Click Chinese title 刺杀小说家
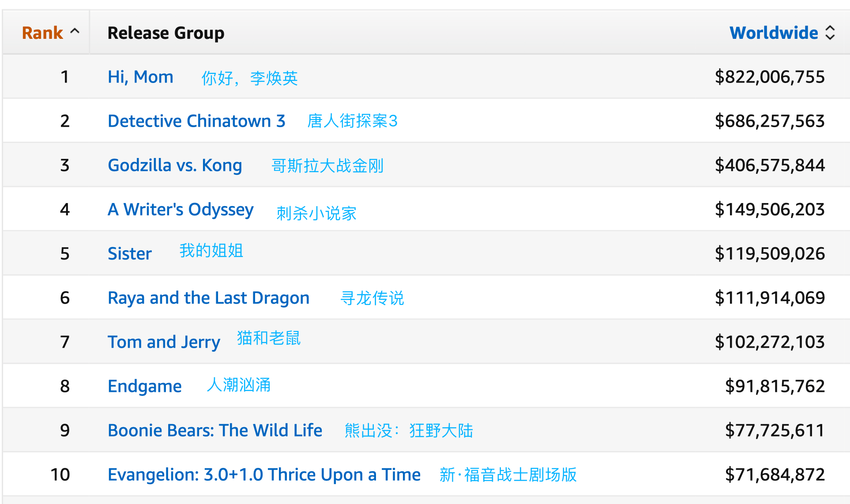850x504 pixels. (316, 213)
